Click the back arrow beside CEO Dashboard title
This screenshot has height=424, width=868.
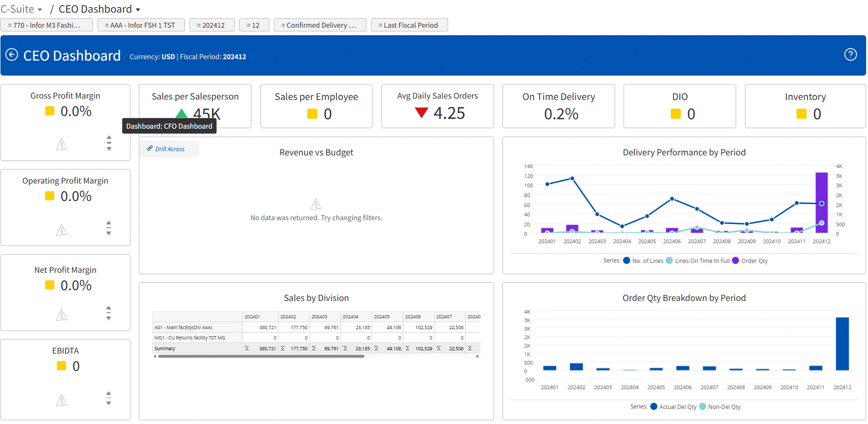(12, 55)
